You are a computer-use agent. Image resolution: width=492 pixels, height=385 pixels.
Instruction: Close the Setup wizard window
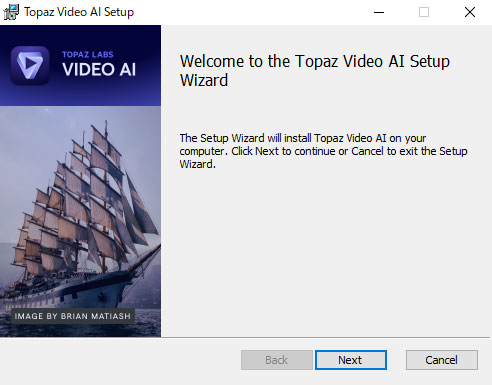coord(470,12)
